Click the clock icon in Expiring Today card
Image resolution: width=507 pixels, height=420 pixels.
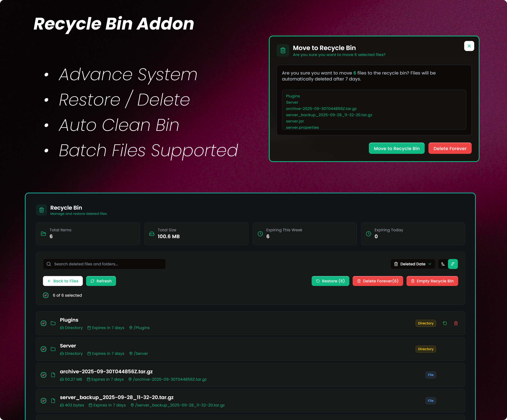[x=368, y=234]
